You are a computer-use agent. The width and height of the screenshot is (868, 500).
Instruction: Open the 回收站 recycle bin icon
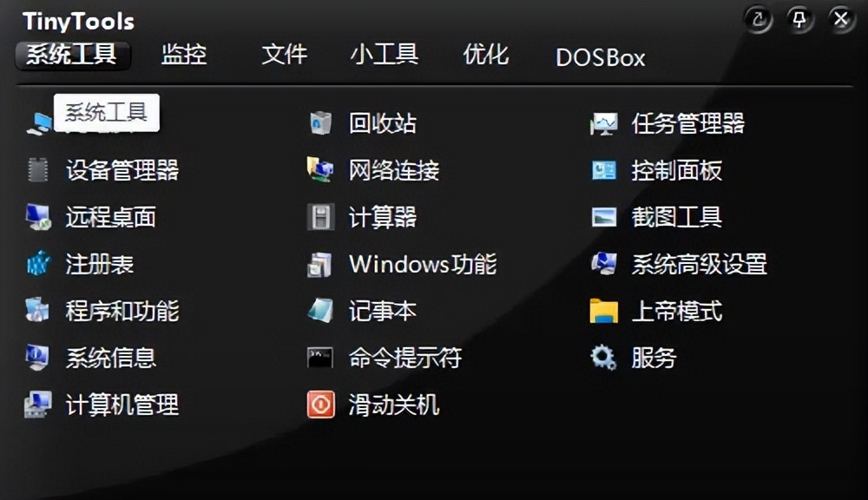(x=320, y=123)
